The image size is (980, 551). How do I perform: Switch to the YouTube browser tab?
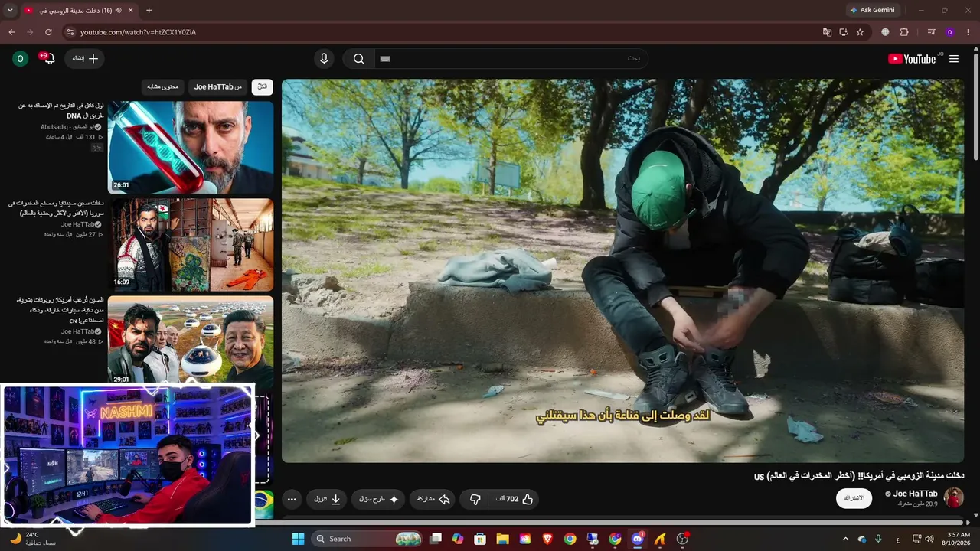77,10
